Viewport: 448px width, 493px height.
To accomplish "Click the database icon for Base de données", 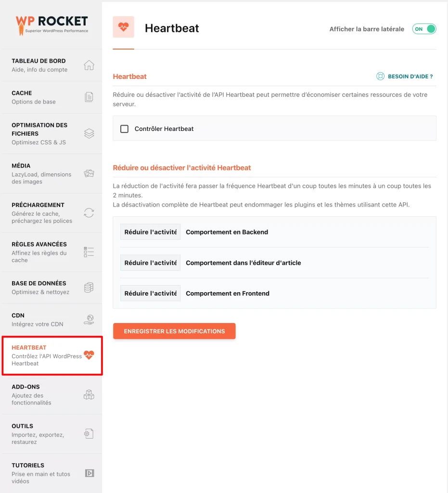I will click(89, 287).
